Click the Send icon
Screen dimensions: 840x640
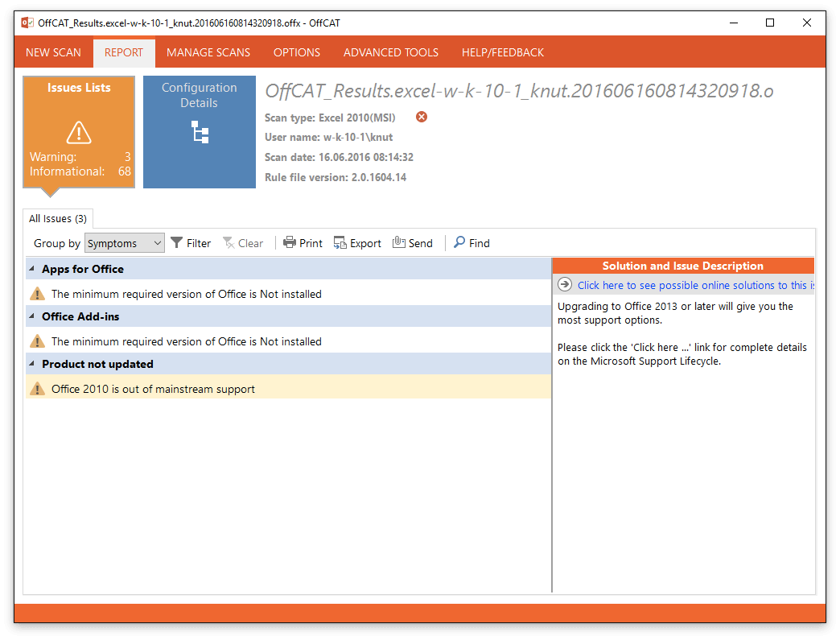coord(398,242)
